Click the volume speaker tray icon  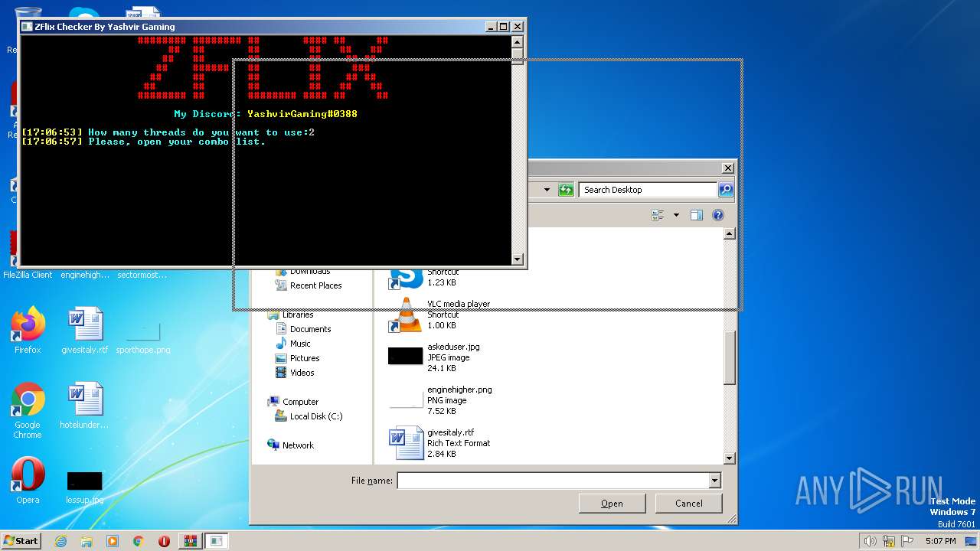tap(870, 541)
